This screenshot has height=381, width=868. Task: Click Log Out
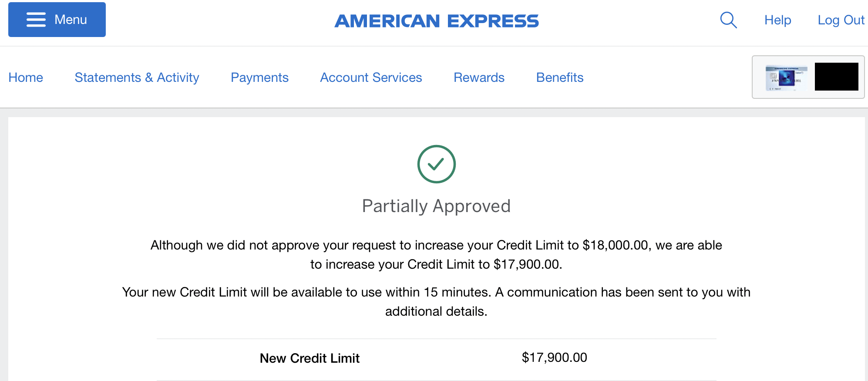pyautogui.click(x=841, y=20)
